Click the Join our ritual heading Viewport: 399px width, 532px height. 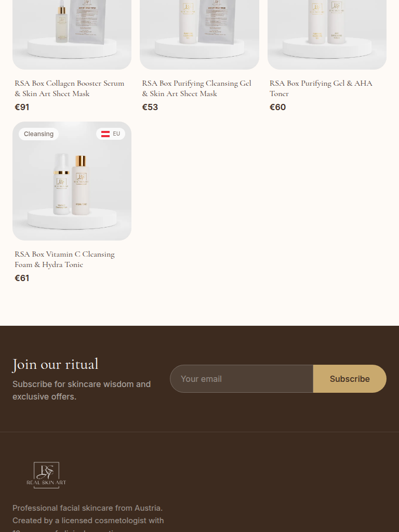[x=55, y=364]
